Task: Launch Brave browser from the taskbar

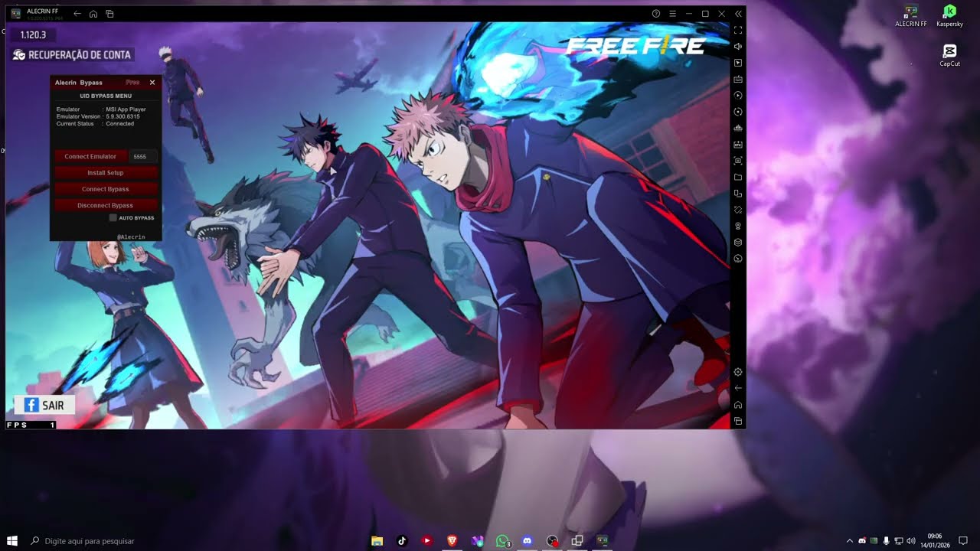Action: (x=452, y=541)
